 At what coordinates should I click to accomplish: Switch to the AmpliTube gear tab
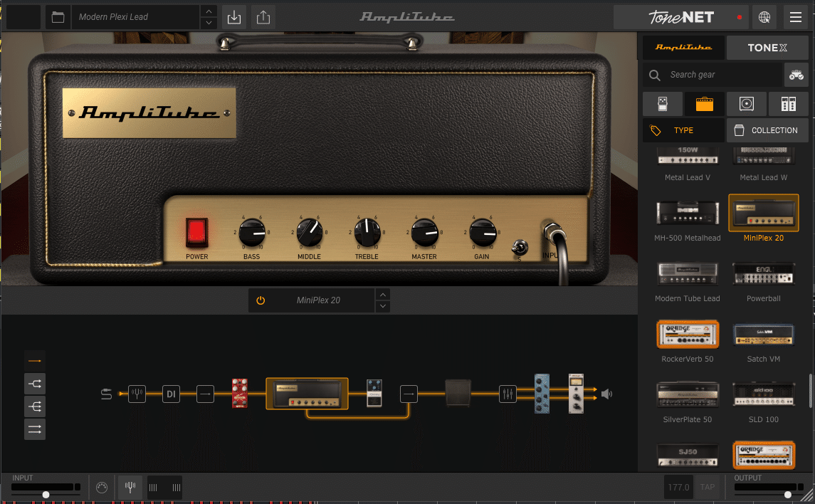[683, 47]
